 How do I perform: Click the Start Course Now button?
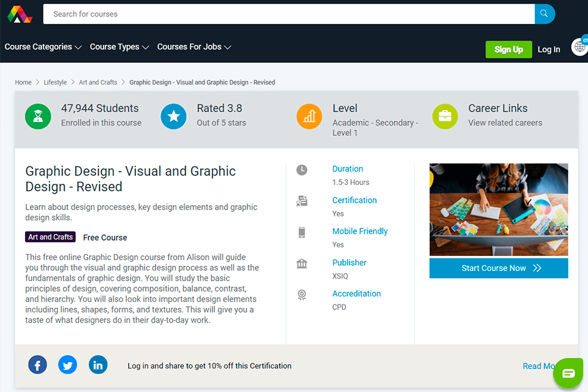[499, 268]
